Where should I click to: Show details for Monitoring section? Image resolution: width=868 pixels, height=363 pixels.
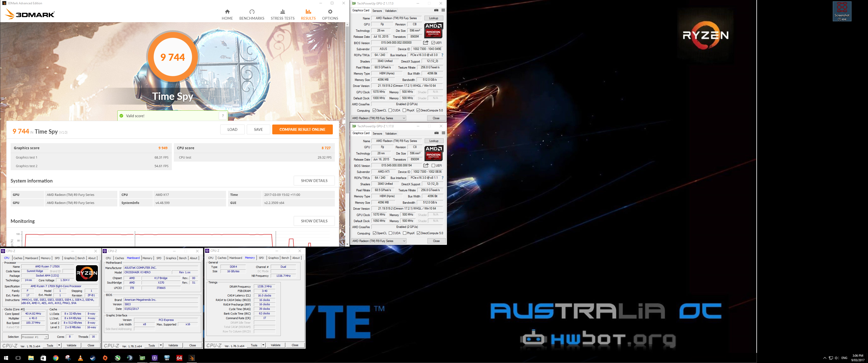click(314, 221)
